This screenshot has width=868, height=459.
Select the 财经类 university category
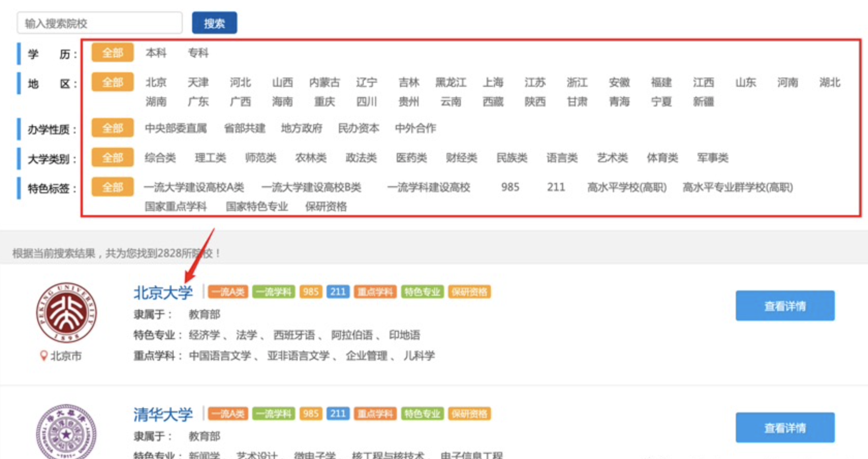(x=461, y=158)
